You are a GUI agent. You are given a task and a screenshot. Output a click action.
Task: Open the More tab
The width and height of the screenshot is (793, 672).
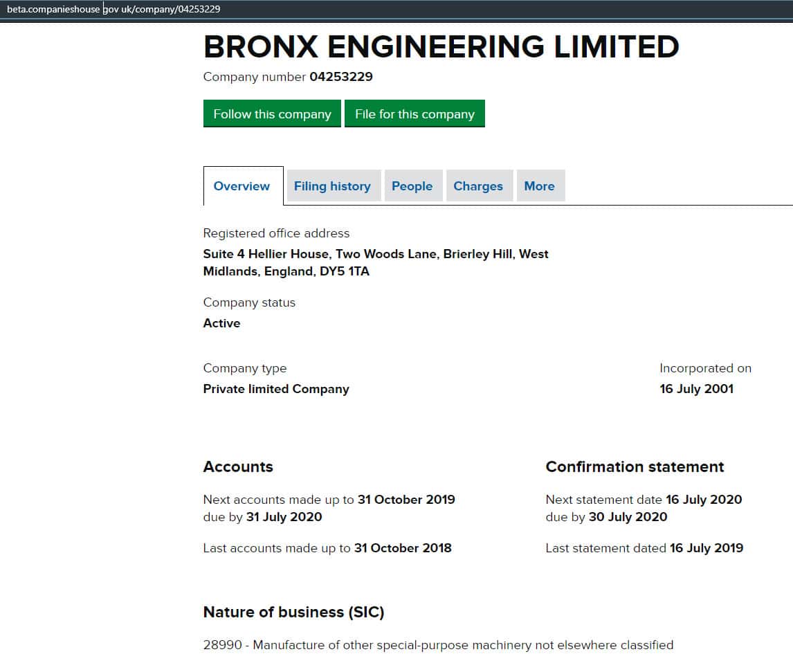pos(539,186)
